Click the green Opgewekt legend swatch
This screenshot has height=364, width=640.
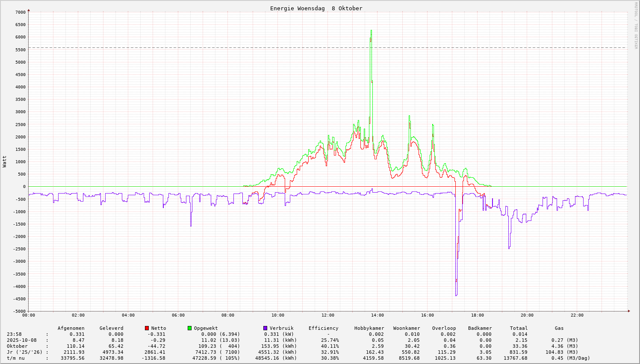pos(189,328)
